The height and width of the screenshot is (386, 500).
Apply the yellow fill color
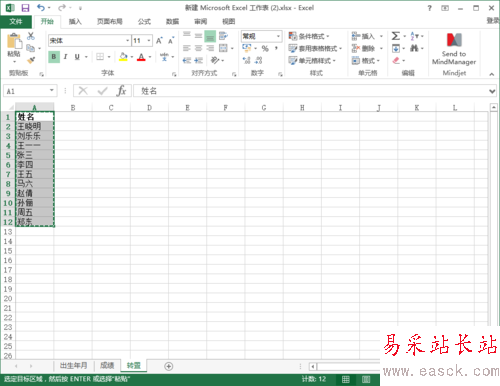pos(123,57)
